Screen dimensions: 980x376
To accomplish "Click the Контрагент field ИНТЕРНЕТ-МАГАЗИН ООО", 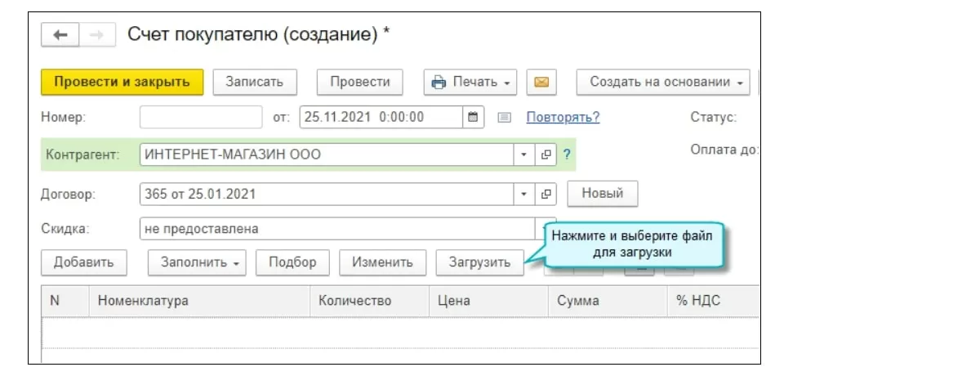I will 327,154.
